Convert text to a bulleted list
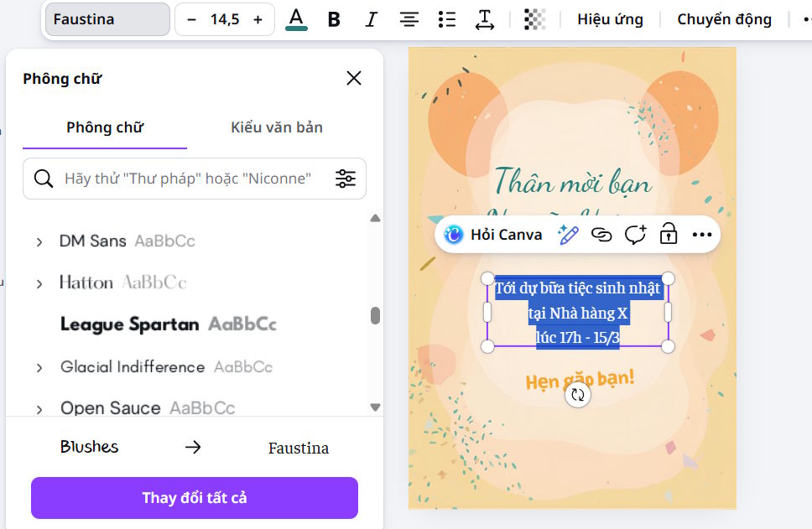 pos(446,19)
